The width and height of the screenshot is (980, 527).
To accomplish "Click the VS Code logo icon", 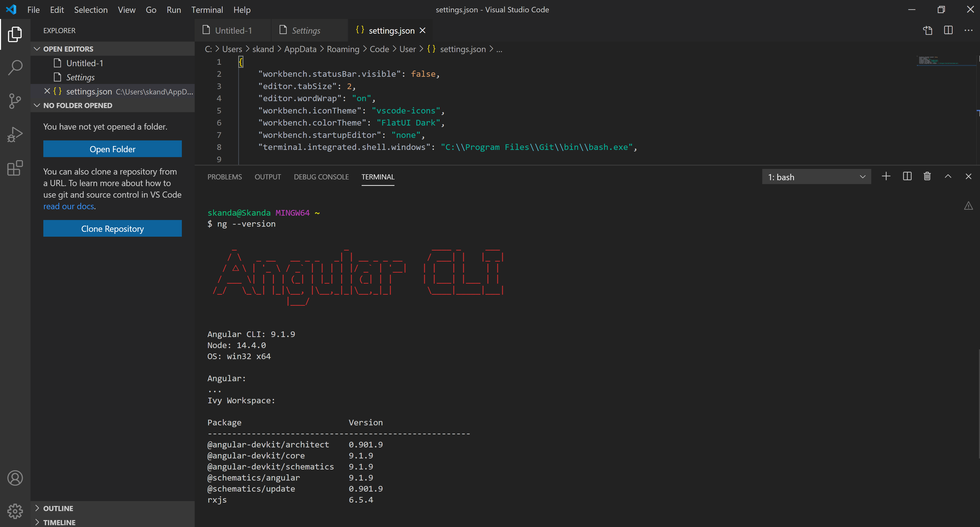I will 11,9.
